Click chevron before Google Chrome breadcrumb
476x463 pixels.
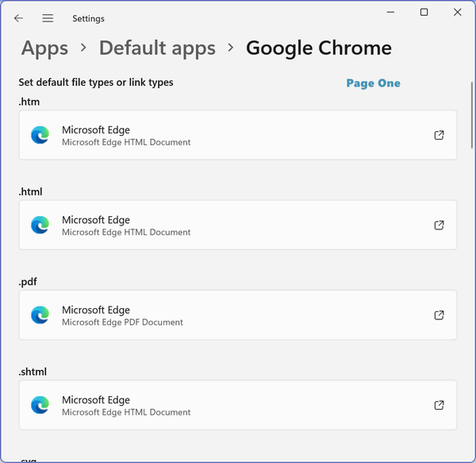click(x=231, y=48)
